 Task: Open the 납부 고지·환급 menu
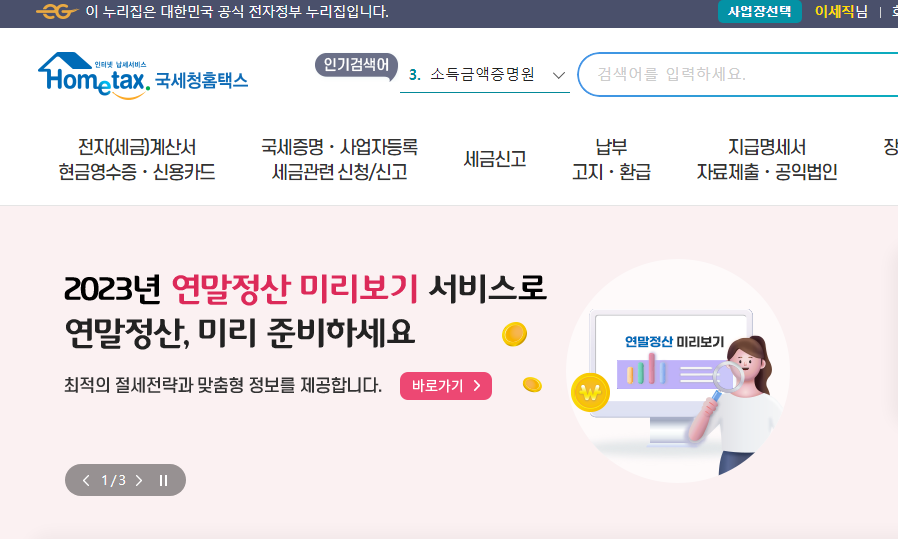coord(611,159)
